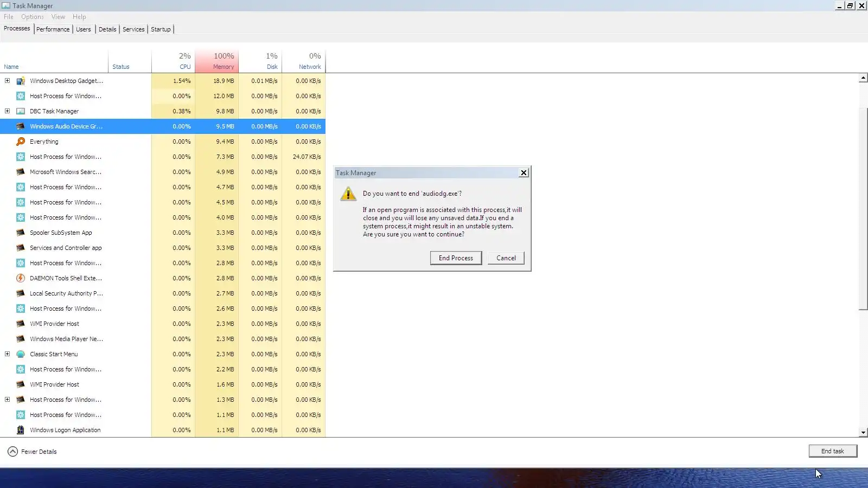Screen dimensions: 868x488
Task: Collapse the view with Fewer Details
Action: tap(32, 452)
